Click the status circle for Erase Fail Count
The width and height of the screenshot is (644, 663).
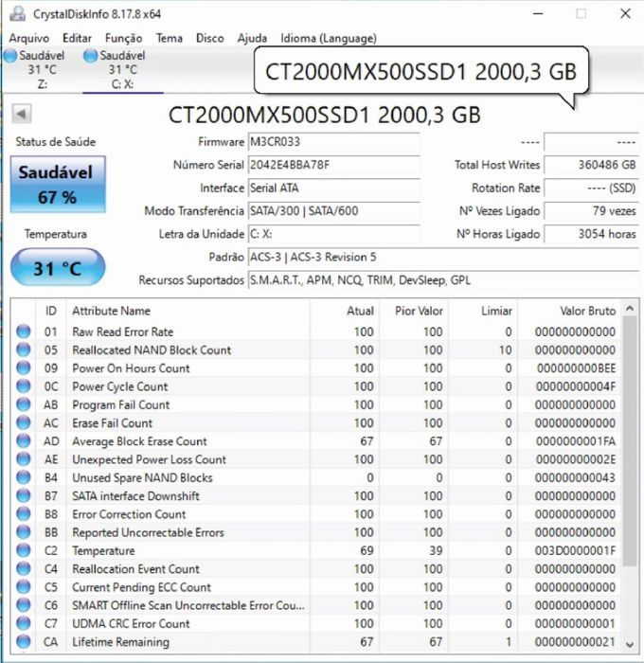(24, 422)
